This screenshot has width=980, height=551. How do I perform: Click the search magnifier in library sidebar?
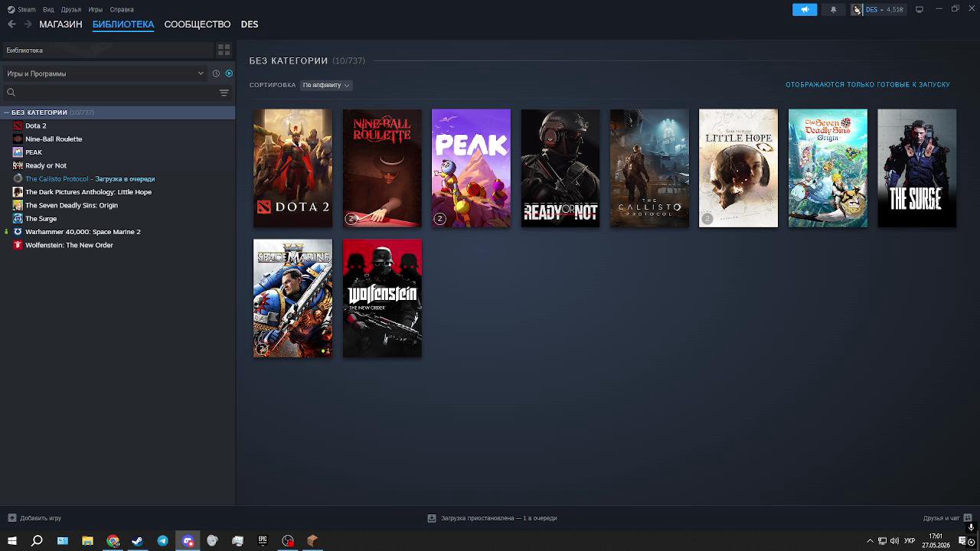[x=11, y=93]
